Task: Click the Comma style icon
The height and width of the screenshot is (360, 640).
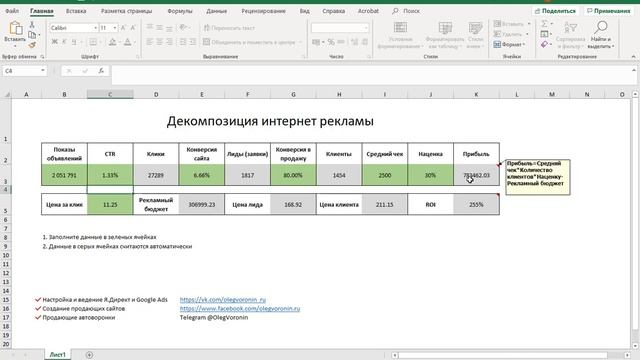Action: pos(341,42)
